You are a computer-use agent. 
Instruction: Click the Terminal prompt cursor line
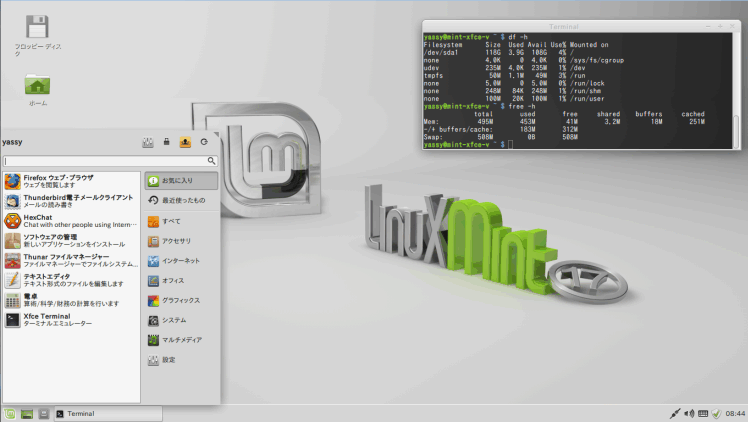point(468,144)
